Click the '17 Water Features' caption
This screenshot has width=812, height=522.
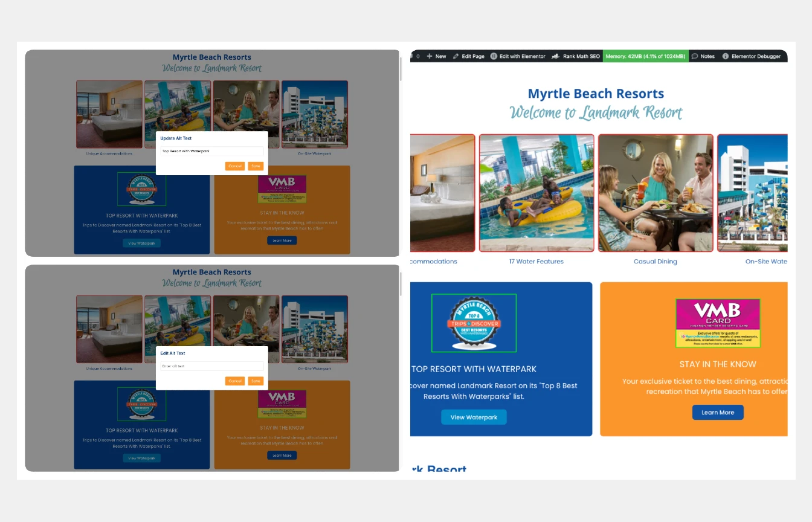pos(536,262)
